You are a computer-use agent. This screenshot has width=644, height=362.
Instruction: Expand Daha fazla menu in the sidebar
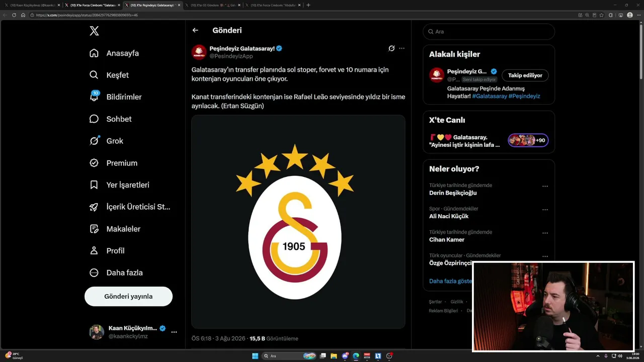click(116, 273)
